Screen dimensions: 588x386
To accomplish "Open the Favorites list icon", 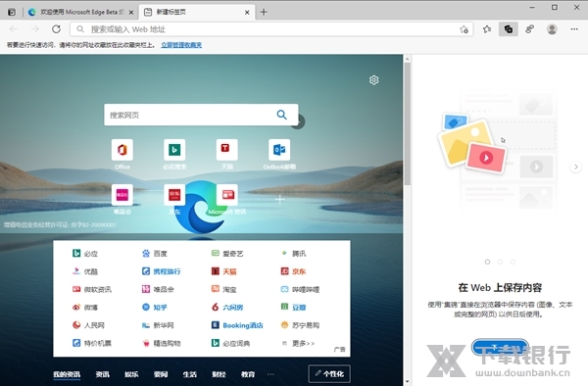I will pyautogui.click(x=487, y=29).
